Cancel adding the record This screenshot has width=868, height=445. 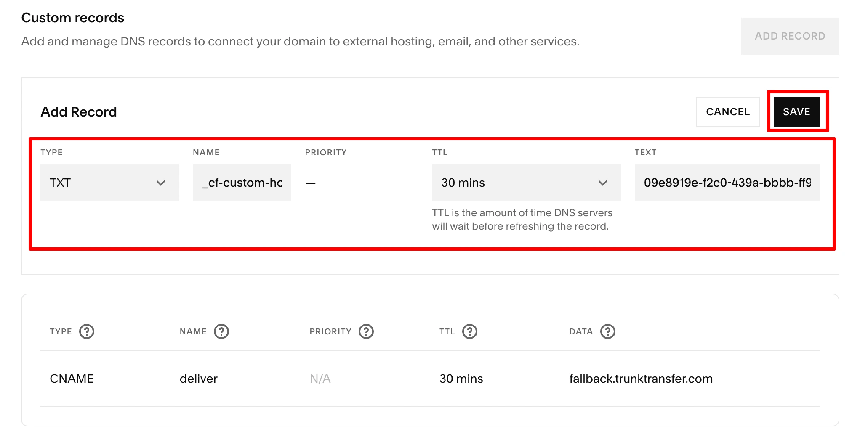point(728,112)
